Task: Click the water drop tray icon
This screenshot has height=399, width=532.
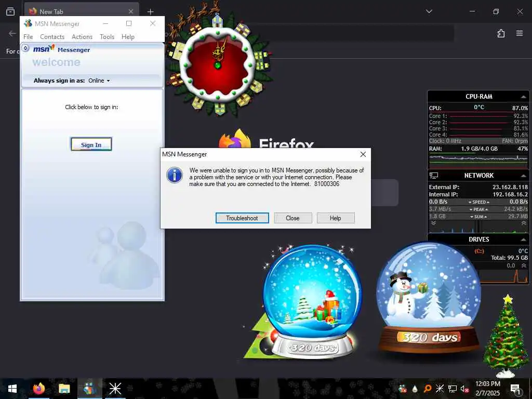Action: click(415, 389)
